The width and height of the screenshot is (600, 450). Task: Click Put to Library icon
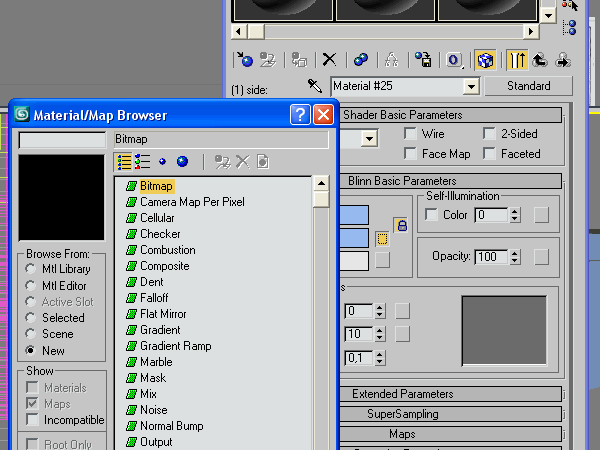pos(423,60)
